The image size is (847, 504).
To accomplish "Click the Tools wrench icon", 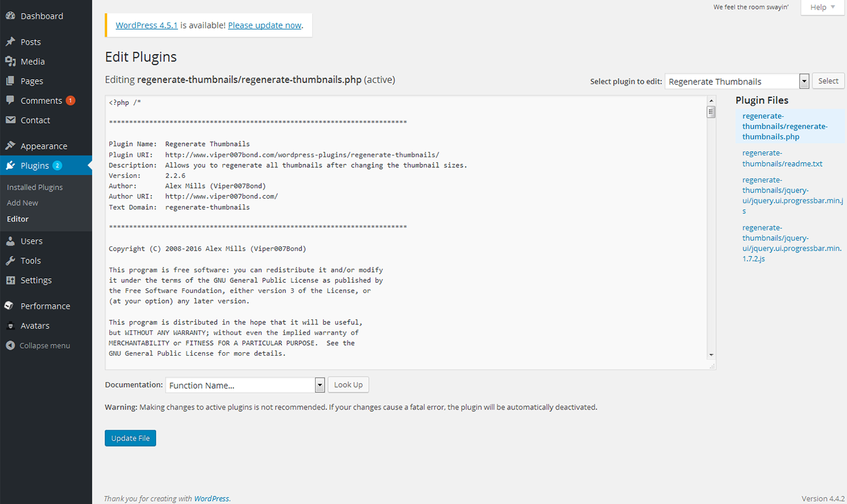I will point(10,261).
